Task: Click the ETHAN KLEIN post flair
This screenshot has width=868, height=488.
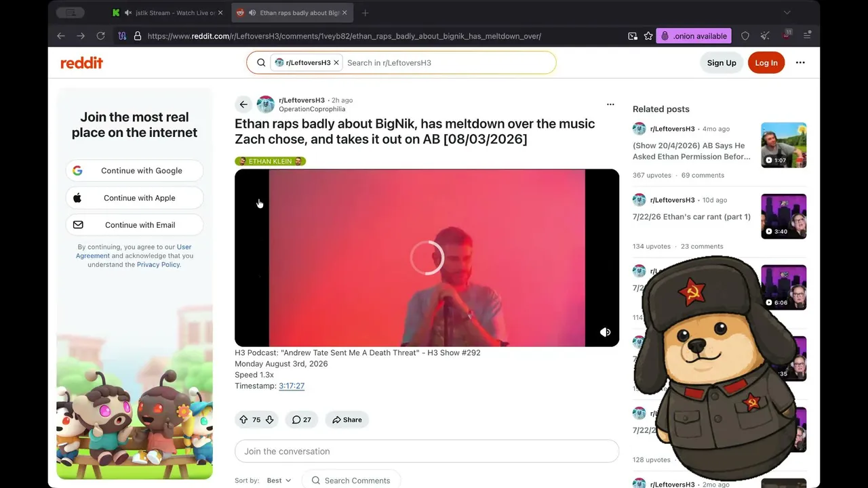Action: coord(270,161)
